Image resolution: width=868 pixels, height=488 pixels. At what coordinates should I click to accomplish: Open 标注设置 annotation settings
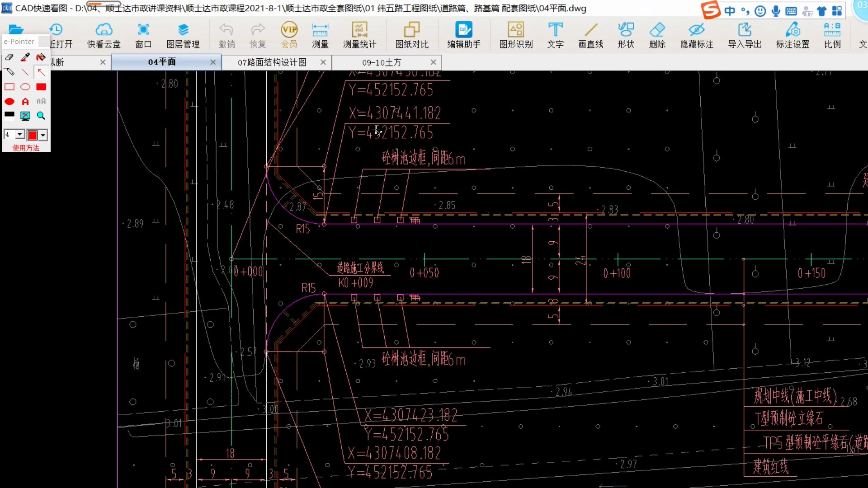(793, 35)
